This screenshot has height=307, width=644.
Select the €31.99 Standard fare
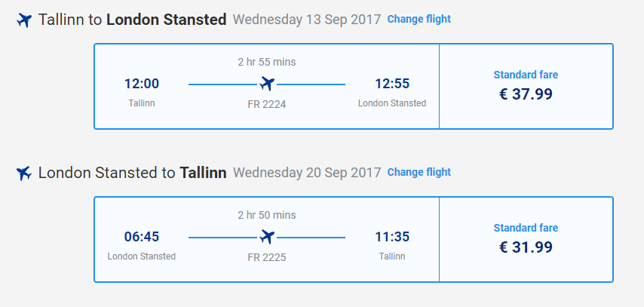pyautogui.click(x=526, y=240)
